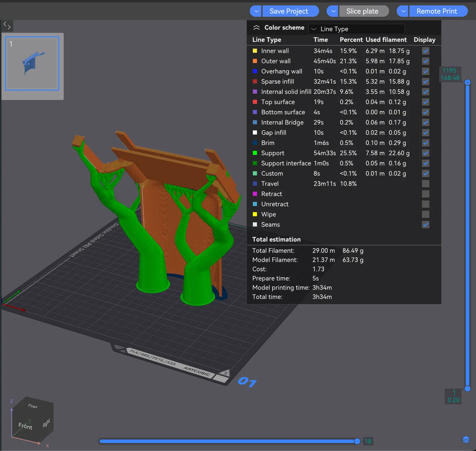The height and width of the screenshot is (451, 476).
Task: Grab the bottom handle of vertical layer slider
Action: [468, 388]
